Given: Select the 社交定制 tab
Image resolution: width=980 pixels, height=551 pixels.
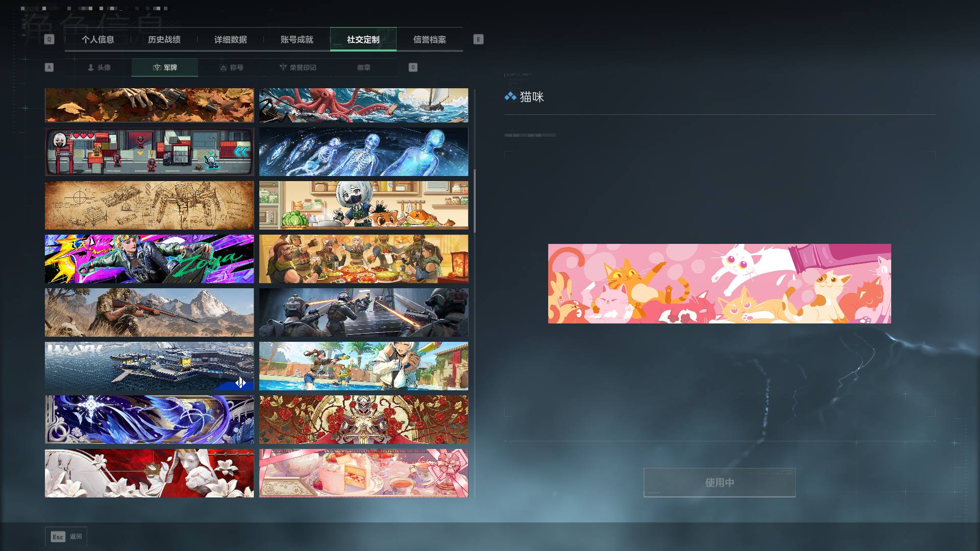Looking at the screenshot, I should [x=363, y=39].
